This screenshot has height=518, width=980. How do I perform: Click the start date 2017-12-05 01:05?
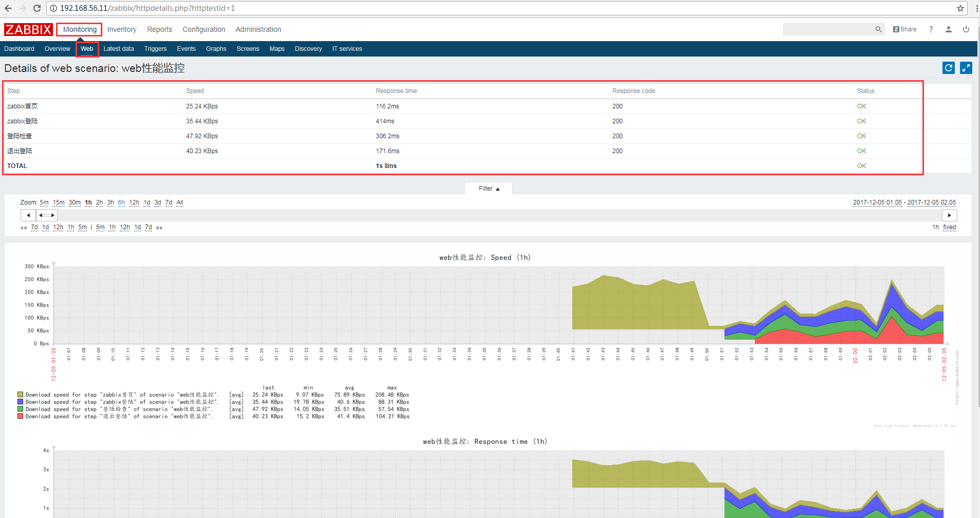coord(877,202)
